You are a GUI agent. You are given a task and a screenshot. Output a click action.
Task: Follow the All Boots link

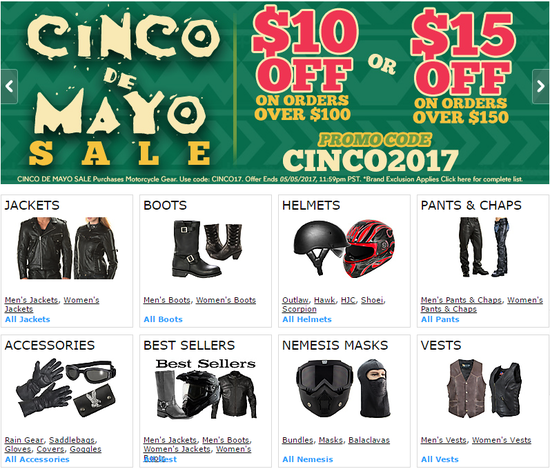(163, 319)
